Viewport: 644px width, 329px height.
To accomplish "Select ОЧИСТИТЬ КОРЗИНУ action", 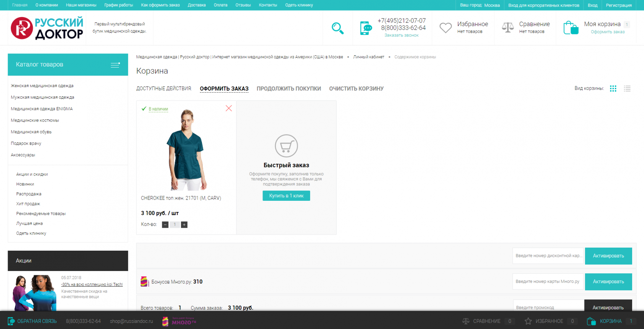I will coord(356,89).
